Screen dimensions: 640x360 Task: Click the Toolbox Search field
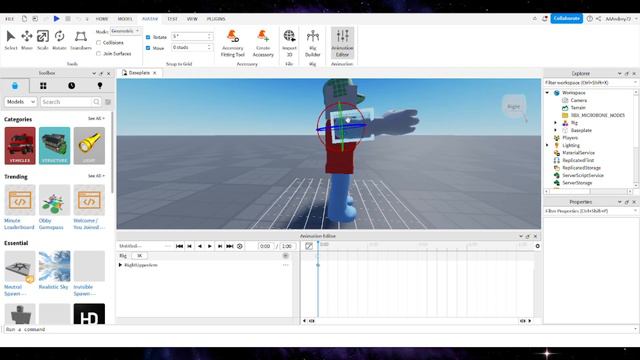71,102
